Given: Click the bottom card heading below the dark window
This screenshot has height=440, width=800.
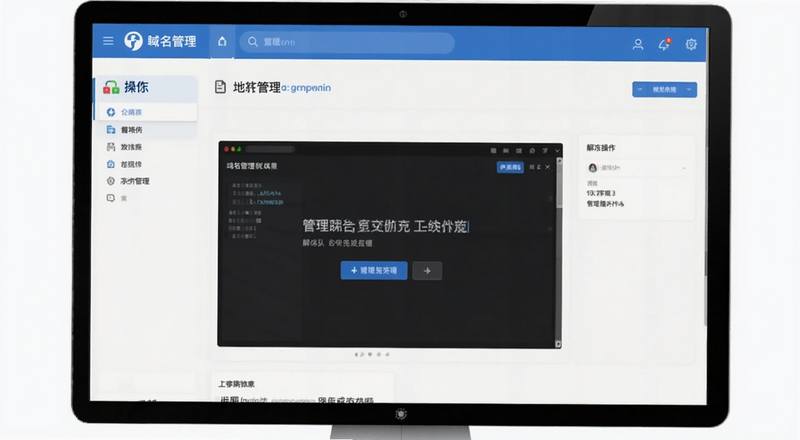Looking at the screenshot, I should click(x=236, y=384).
